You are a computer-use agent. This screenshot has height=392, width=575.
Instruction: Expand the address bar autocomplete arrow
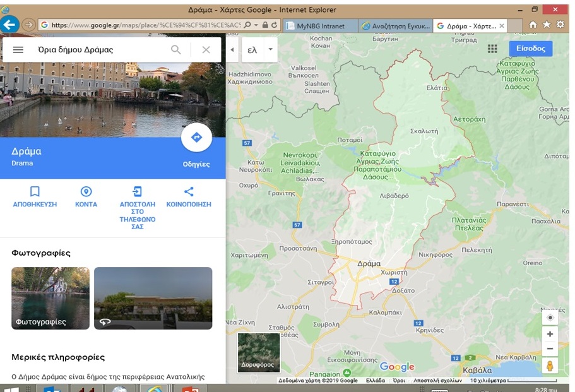(256, 25)
